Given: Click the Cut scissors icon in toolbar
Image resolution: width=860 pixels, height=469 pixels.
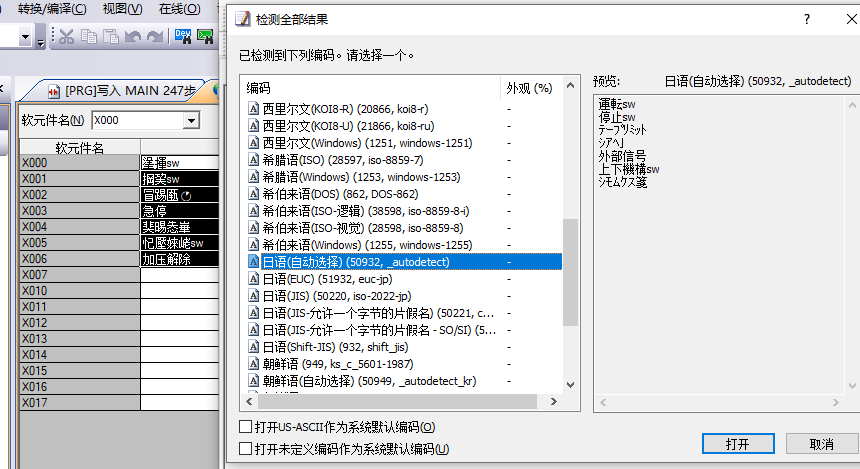Looking at the screenshot, I should pyautogui.click(x=66, y=37).
